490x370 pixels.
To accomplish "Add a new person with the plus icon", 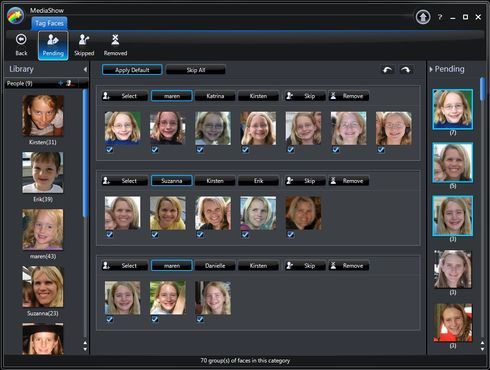I will coord(60,83).
